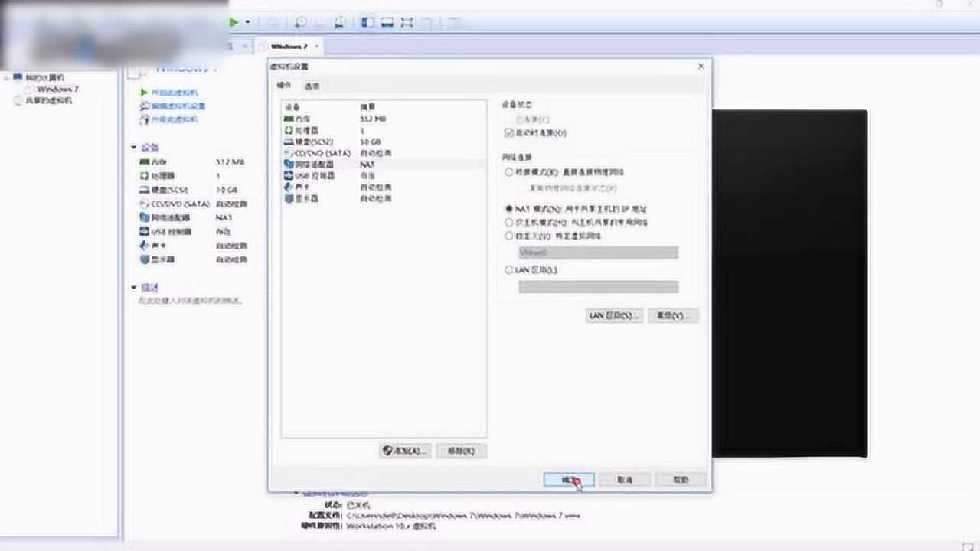Image resolution: width=980 pixels, height=551 pixels.
Task: Select the 硬盘(SCSI) row in settings dialog
Action: [384, 142]
